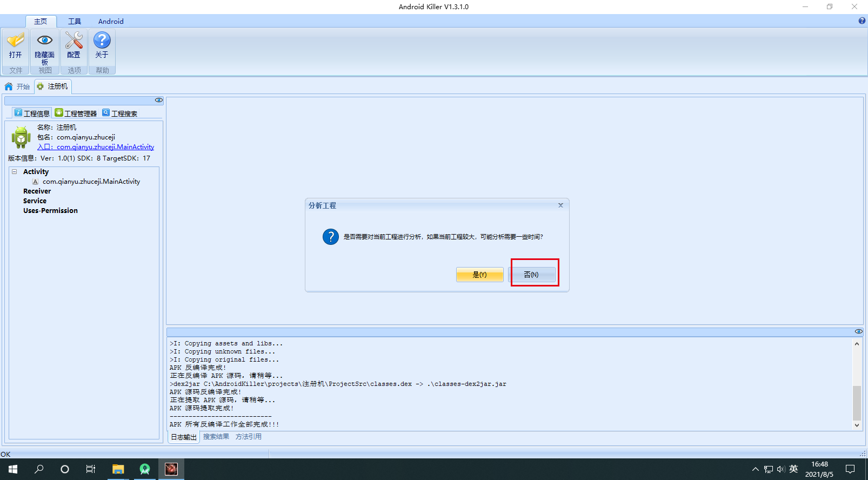Click the 工程搜索 tab icon
Image resolution: width=868 pixels, height=480 pixels.
(x=106, y=112)
